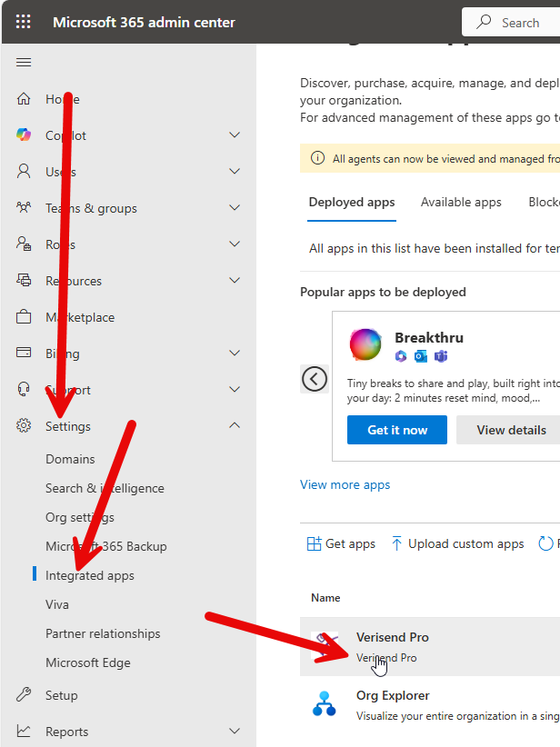Image resolution: width=560 pixels, height=747 pixels.
Task: Click the Microsoft 365 admin center title
Action: (x=144, y=23)
